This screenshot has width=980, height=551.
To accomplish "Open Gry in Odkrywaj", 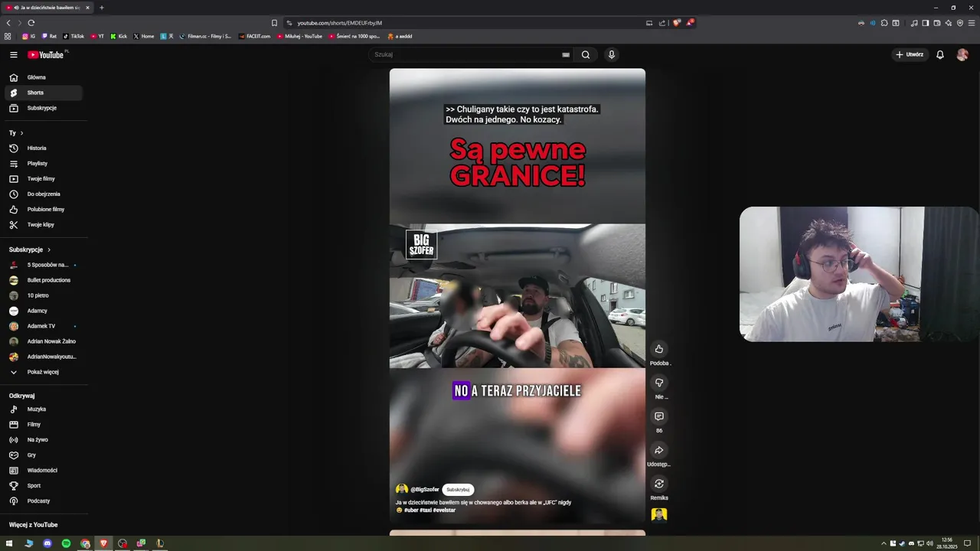I will click(43, 455).
